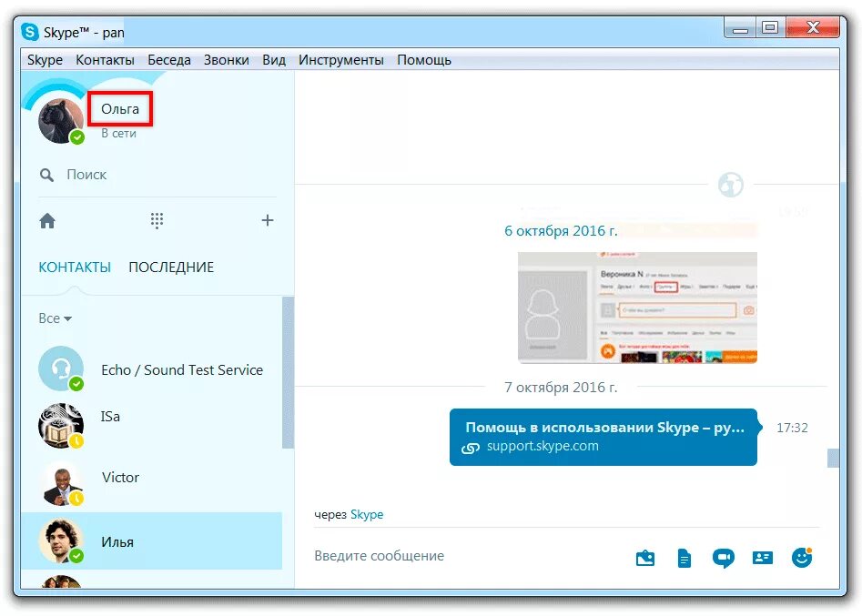Minimize the Skype window

[740, 28]
